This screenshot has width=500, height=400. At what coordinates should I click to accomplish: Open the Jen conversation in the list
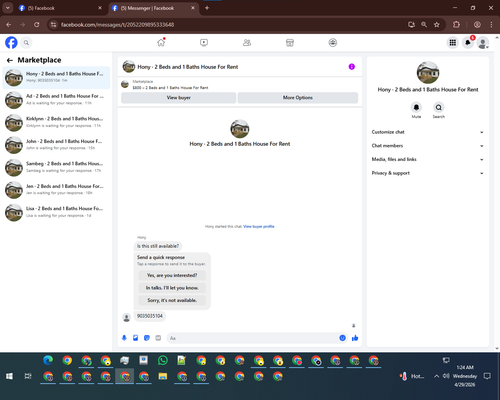[56, 190]
